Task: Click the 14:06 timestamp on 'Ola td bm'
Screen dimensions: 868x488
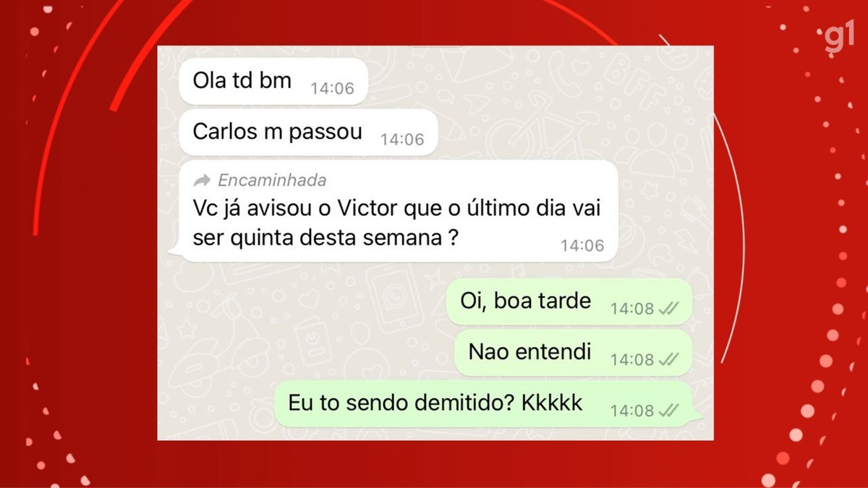Action: click(x=332, y=89)
